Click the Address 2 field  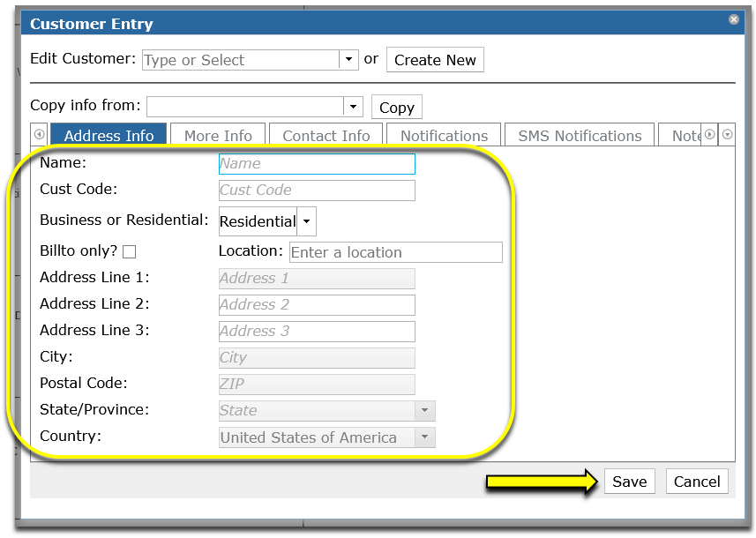317,305
